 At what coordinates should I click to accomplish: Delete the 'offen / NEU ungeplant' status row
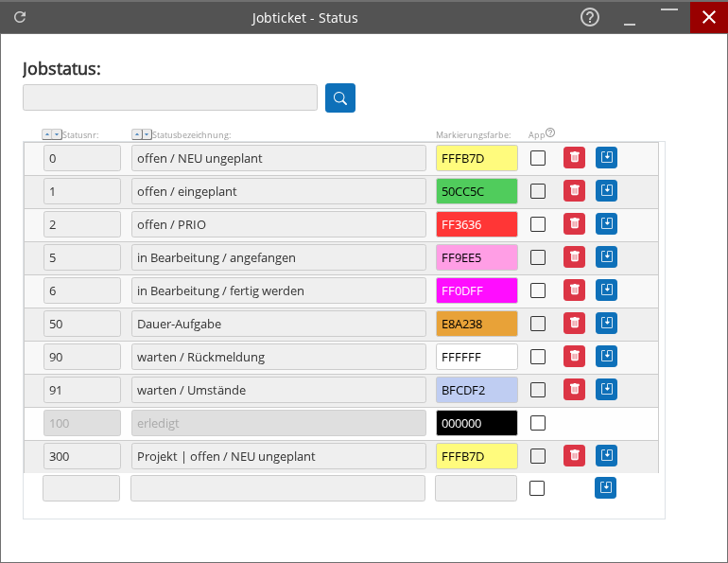pyautogui.click(x=574, y=158)
